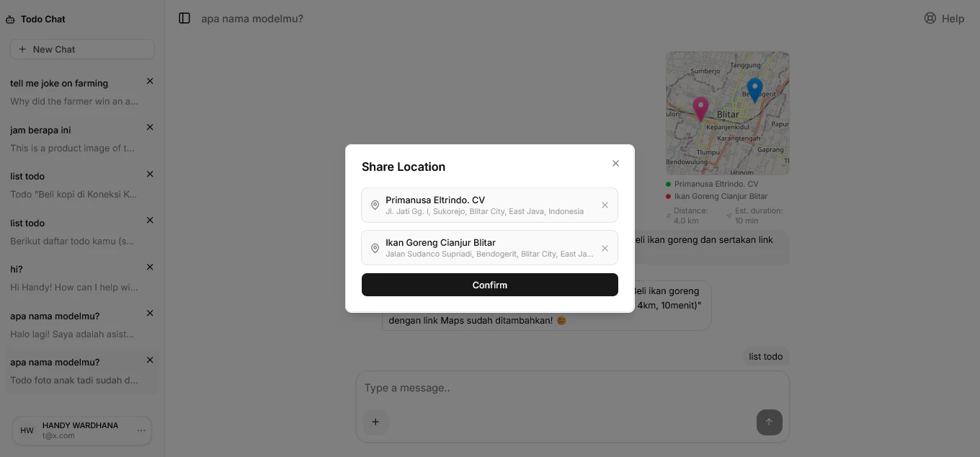980x457 pixels.
Task: Click the Todo Chat logo icon
Action: pyautogui.click(x=10, y=19)
